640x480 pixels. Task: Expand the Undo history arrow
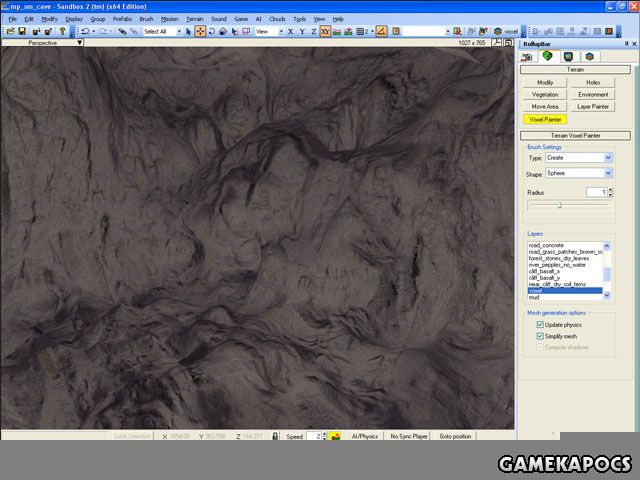point(94,31)
